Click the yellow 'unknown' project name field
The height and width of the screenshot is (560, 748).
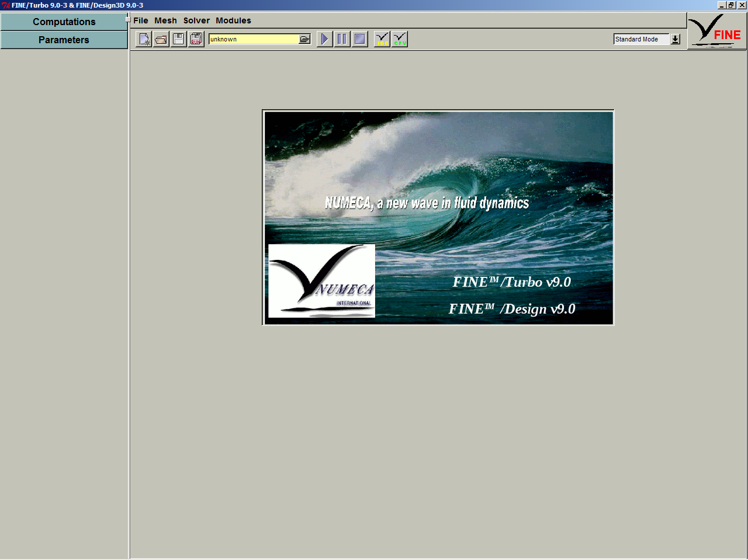[254, 39]
